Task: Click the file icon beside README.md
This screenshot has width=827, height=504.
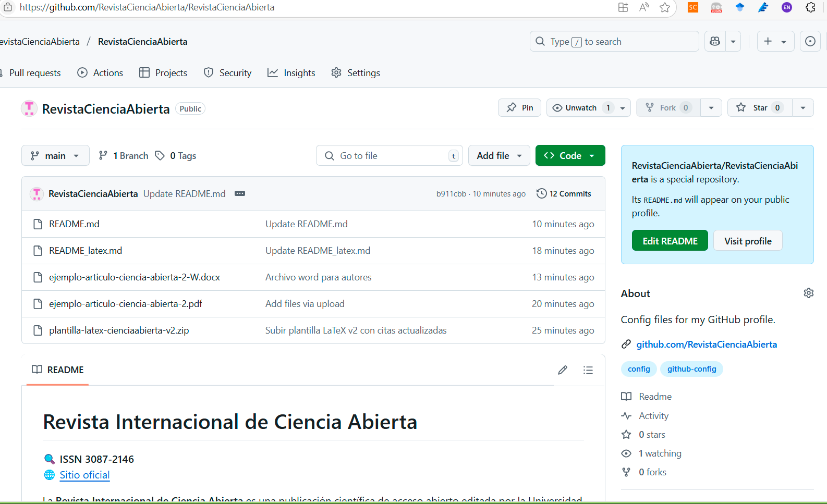Action: coord(38,224)
